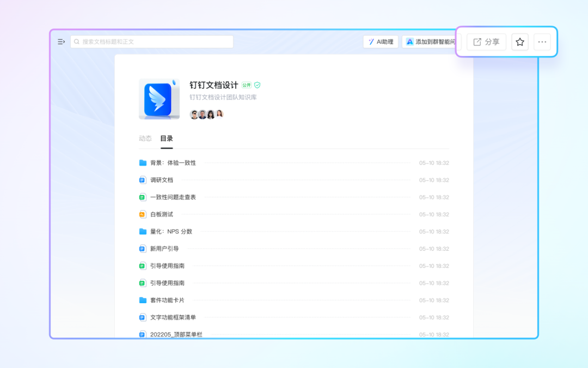The image size is (588, 368).
Task: Open the 新用户引导 document
Action: (x=164, y=249)
